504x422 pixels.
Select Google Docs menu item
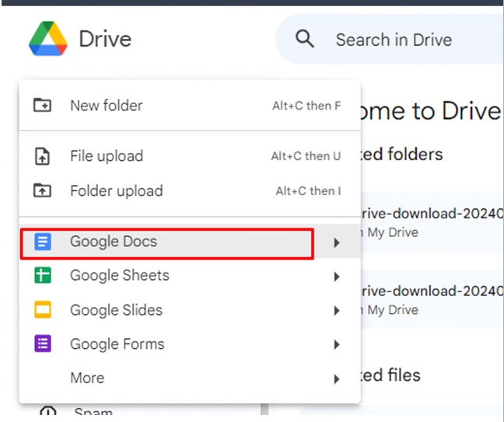click(190, 242)
